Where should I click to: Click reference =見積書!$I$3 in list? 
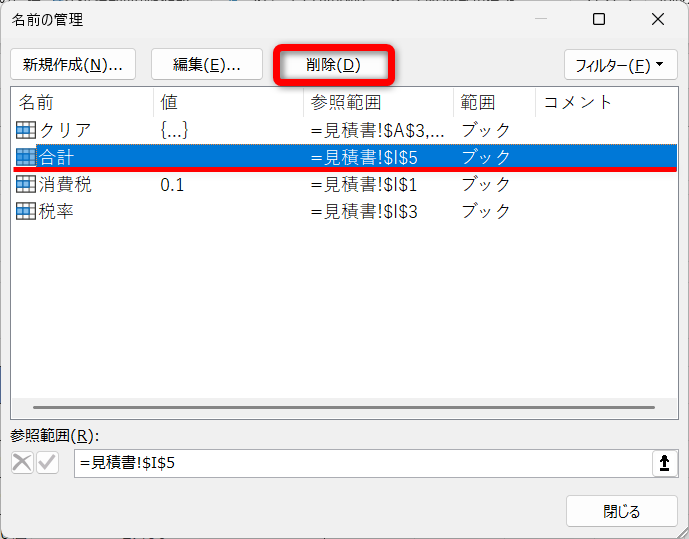[x=364, y=212]
